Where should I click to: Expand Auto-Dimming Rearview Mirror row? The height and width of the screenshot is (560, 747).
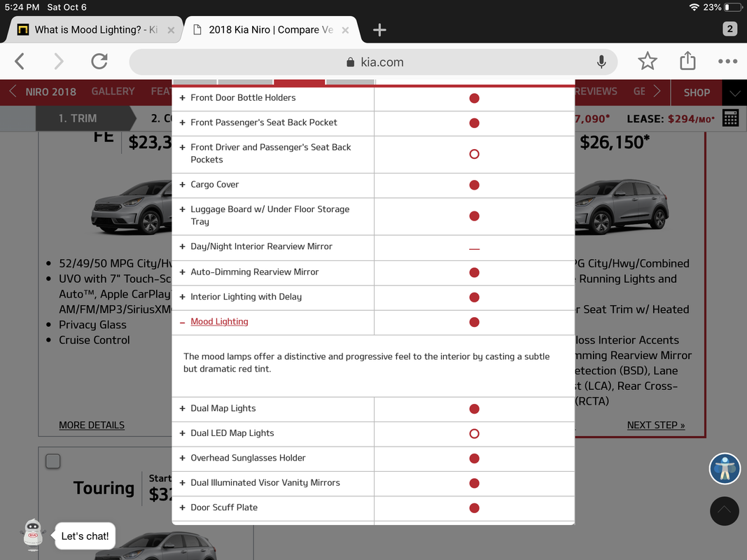182,272
